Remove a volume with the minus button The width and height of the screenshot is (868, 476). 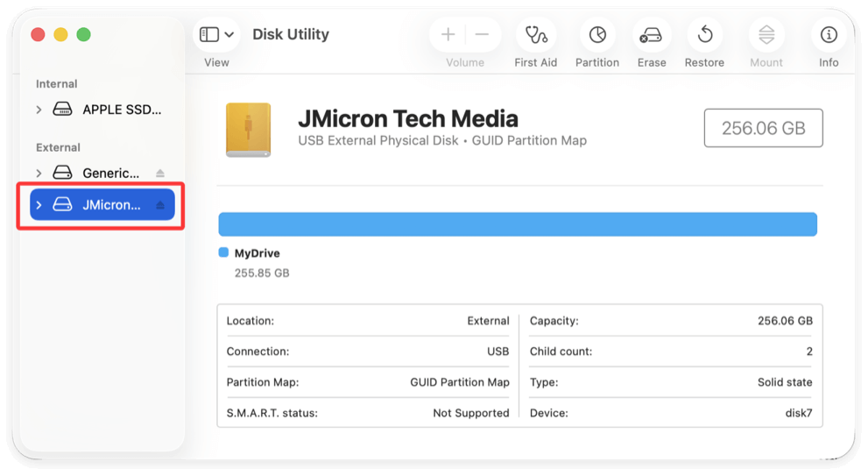(x=482, y=34)
